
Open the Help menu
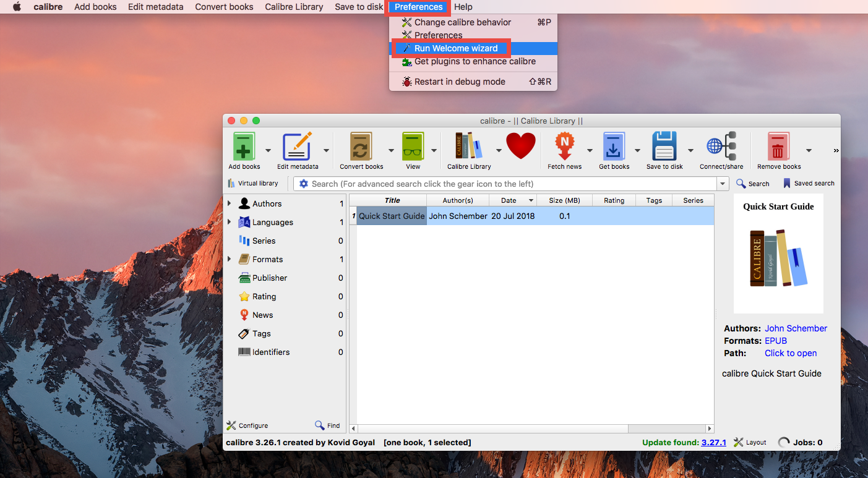point(463,7)
